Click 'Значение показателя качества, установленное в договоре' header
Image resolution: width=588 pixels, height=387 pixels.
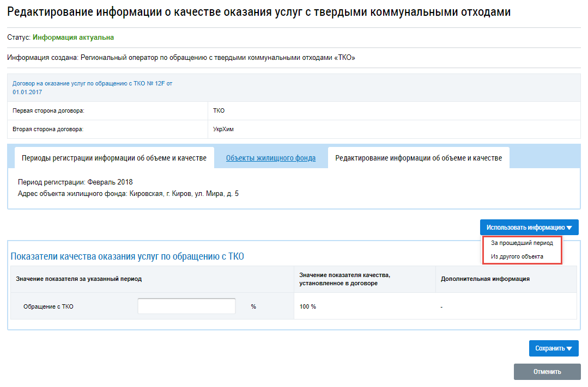click(x=344, y=279)
